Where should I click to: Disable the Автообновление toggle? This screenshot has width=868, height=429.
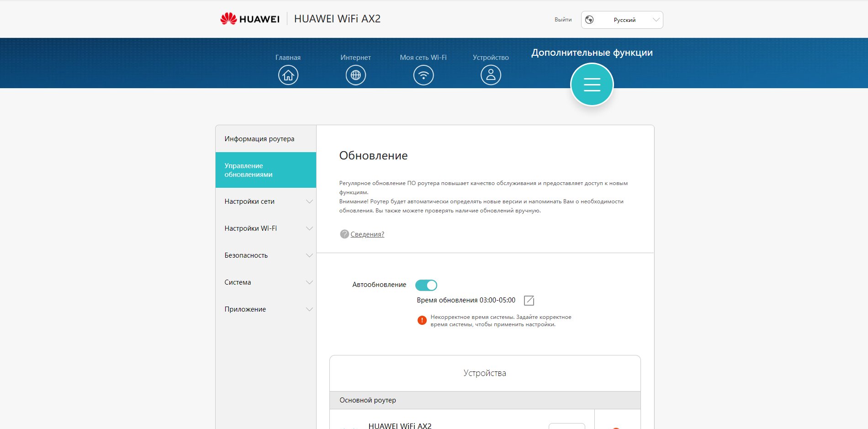(426, 285)
